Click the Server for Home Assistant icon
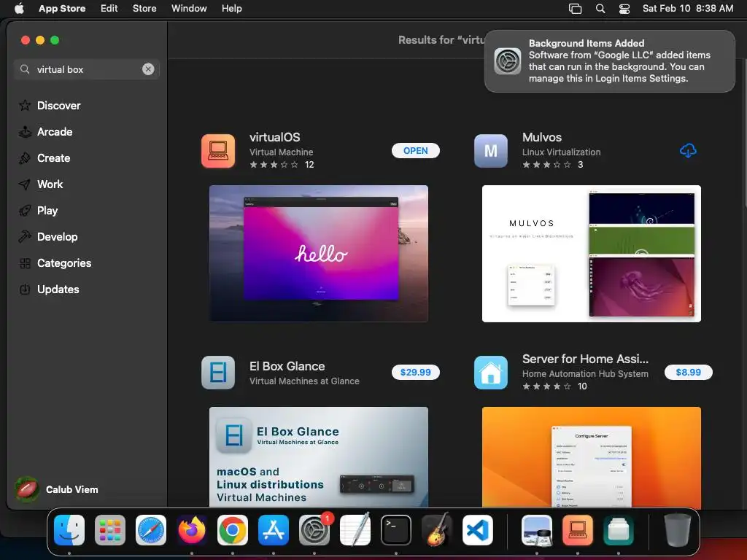 pyautogui.click(x=491, y=373)
